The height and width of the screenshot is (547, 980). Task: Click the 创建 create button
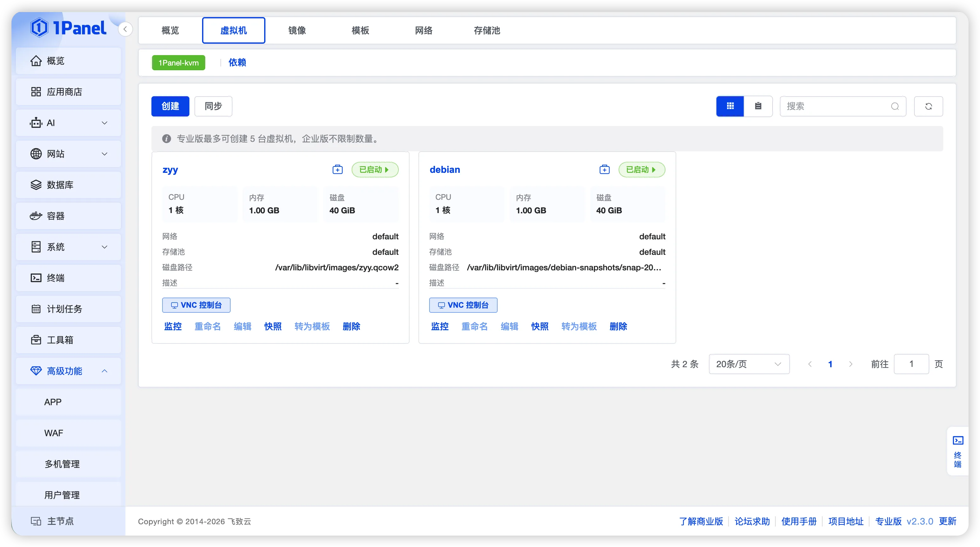click(170, 106)
